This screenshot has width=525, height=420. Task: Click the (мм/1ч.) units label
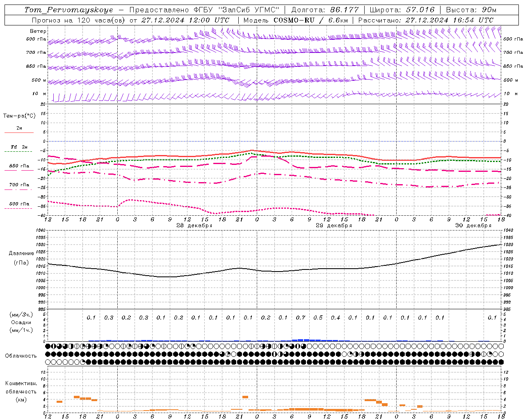[x=21, y=330]
